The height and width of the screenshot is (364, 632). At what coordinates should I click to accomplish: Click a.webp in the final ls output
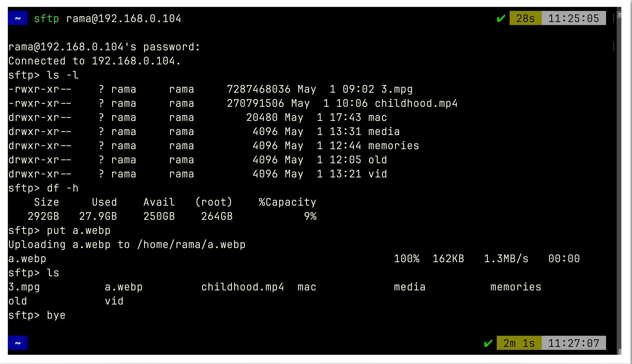(124, 287)
